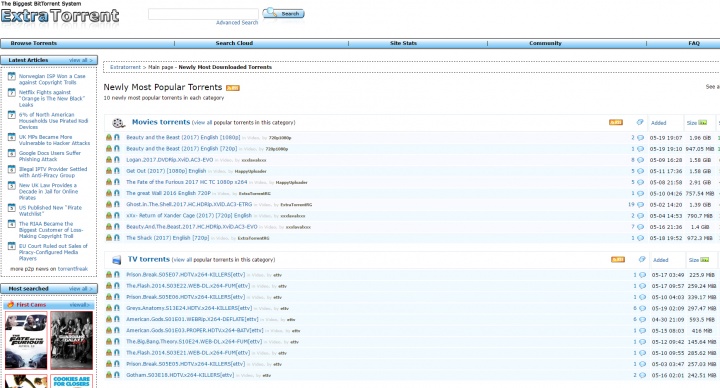Download torrent icon for The.Flash.2014.S03E22
Screen dimensions: 720x388
click(109, 286)
